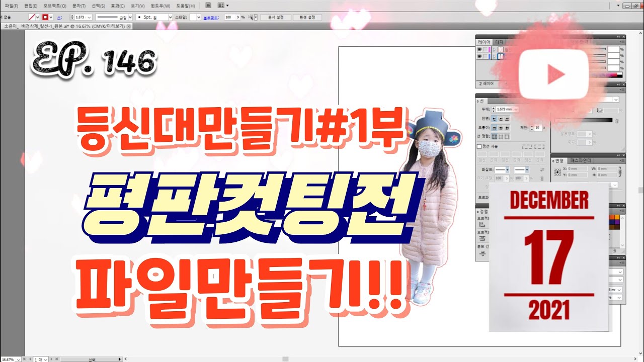Click the preserve exact dash lengths icon
The height and width of the screenshot is (362, 644).
[x=527, y=146]
